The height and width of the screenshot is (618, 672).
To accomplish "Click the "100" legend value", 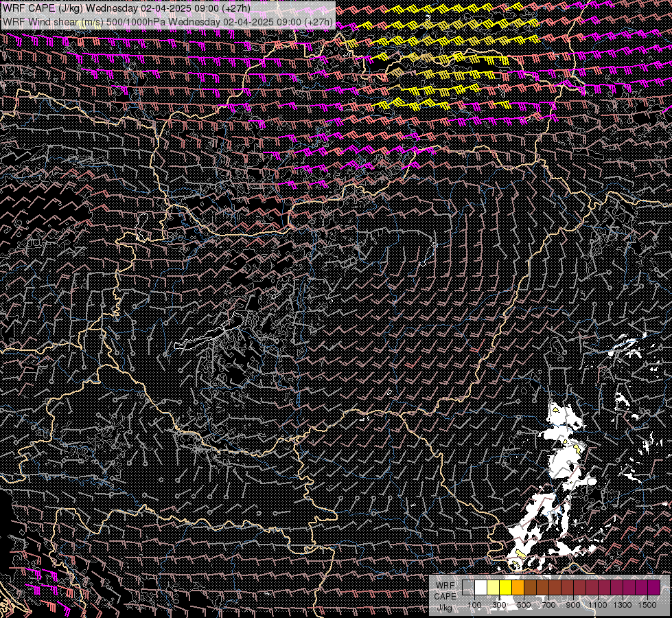I will pos(474,605).
